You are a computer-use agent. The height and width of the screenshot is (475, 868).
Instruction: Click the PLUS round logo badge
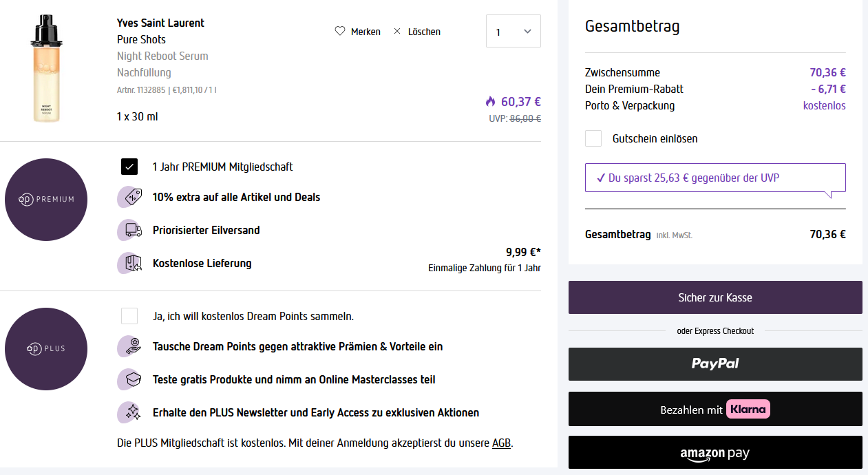point(46,349)
